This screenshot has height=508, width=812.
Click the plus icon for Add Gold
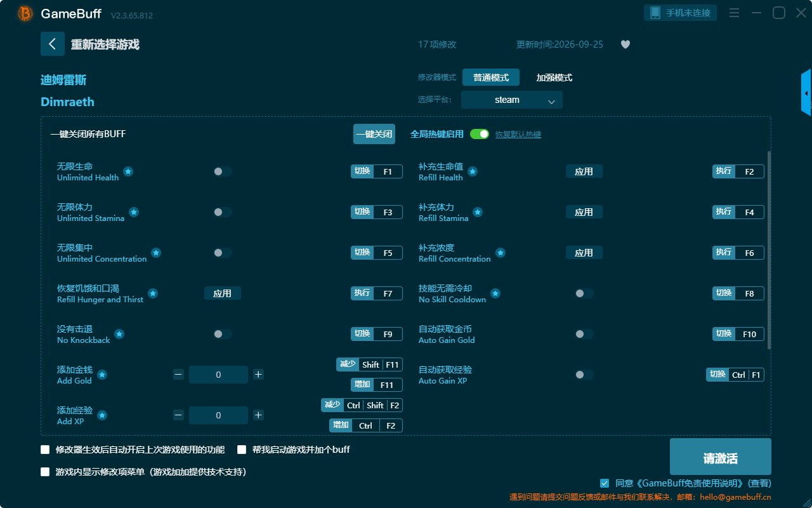(258, 375)
